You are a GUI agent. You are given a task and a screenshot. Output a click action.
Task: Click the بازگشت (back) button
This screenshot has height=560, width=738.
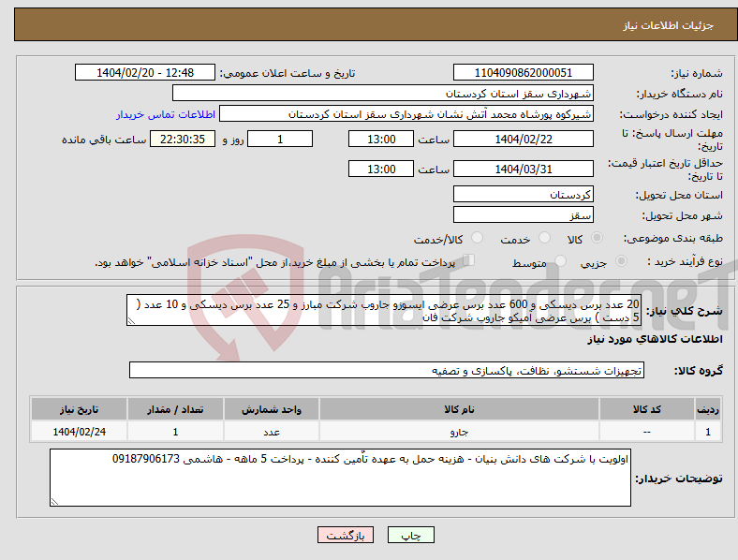coord(346,535)
